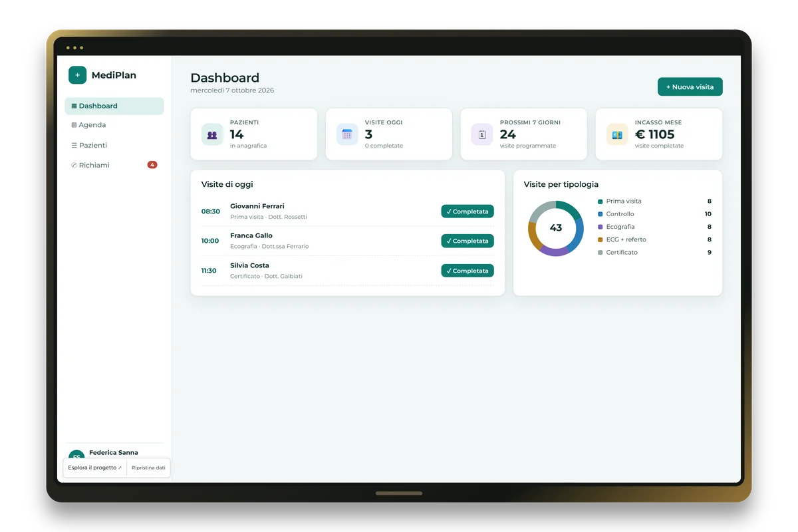Click Completata button for Franca Gallo

pos(467,241)
